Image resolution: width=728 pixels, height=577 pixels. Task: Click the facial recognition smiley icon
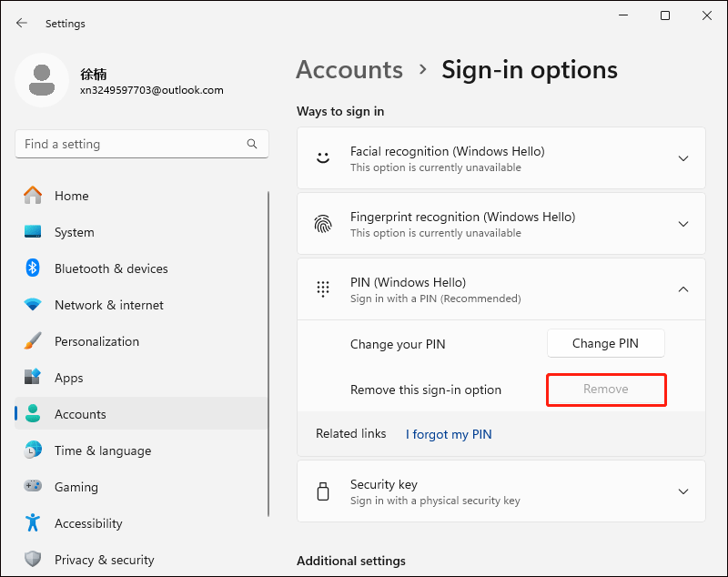pyautogui.click(x=323, y=157)
